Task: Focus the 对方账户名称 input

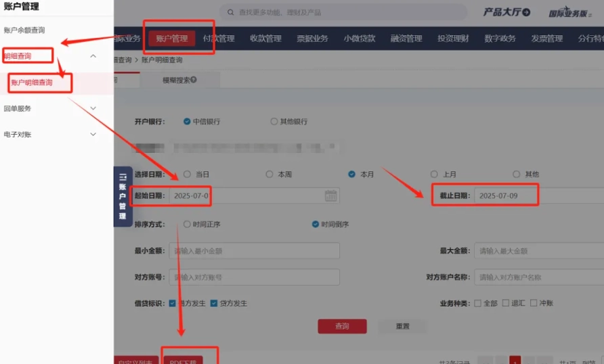Action: tap(539, 277)
